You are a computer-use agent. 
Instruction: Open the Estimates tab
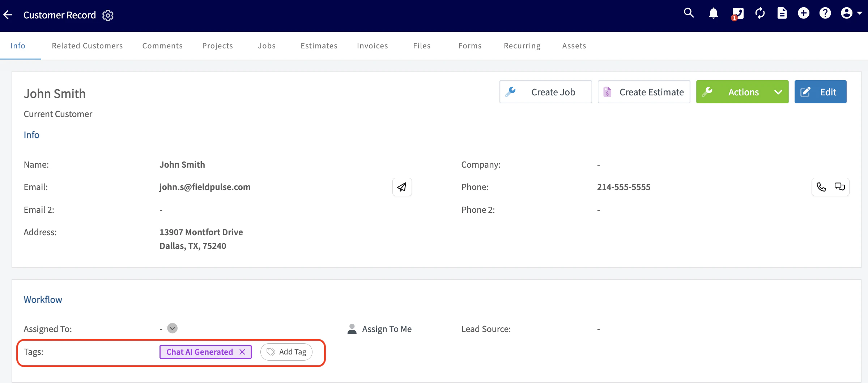click(319, 46)
